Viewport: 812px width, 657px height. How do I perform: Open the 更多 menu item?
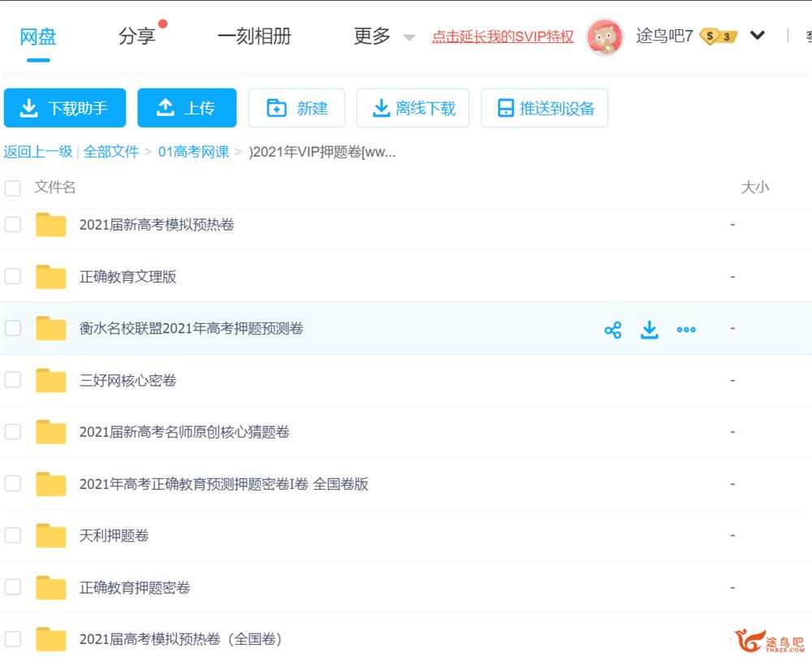(x=372, y=37)
